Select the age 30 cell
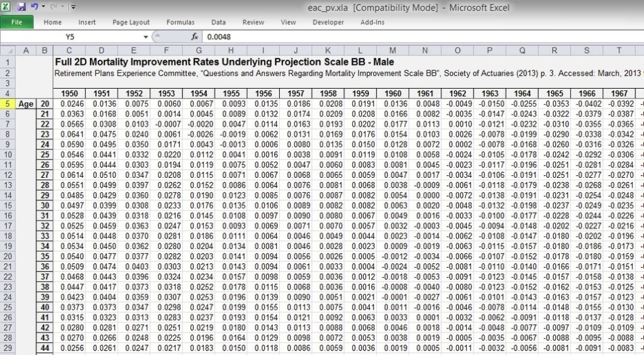The height and width of the screenshot is (355, 644). [x=45, y=205]
